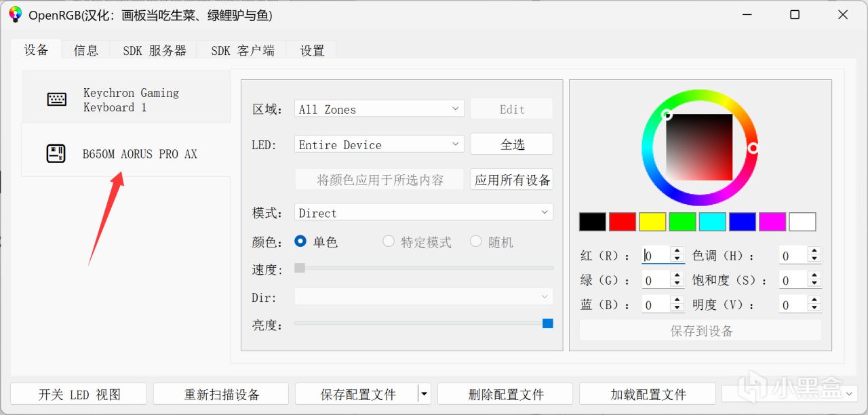Click the hue ring of the color wheel
868x415 pixels.
point(700,95)
